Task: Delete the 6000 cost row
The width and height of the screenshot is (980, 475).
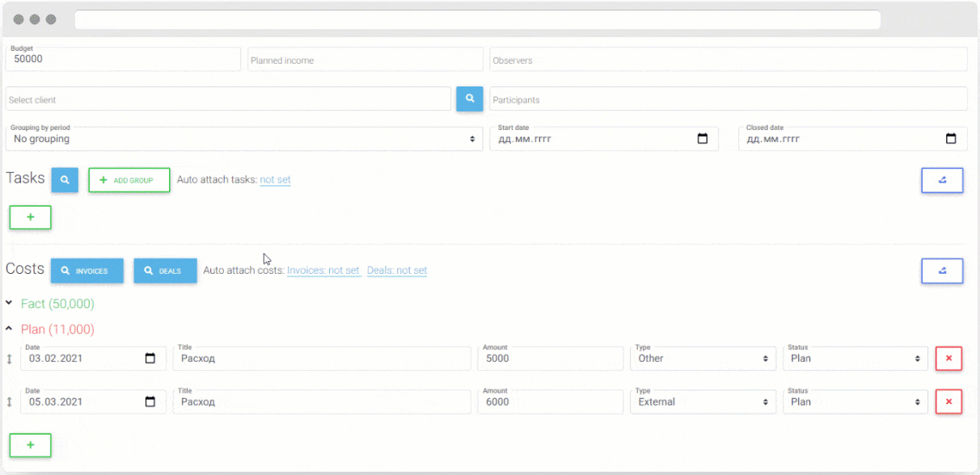Action: [948, 401]
